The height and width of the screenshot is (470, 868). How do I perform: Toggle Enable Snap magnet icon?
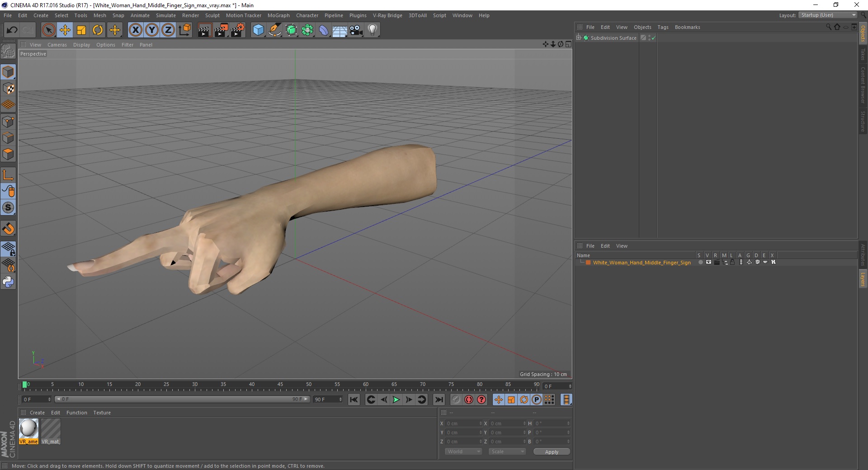pyautogui.click(x=8, y=229)
